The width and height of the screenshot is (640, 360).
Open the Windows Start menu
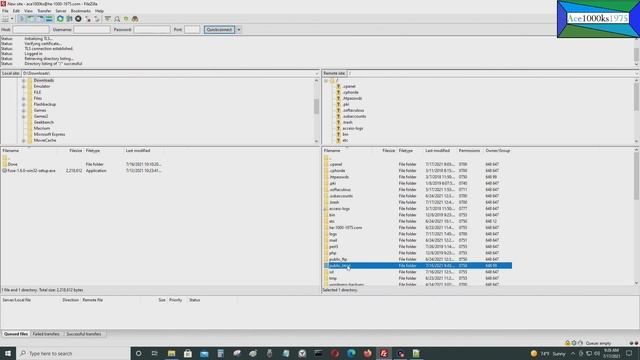[8, 353]
